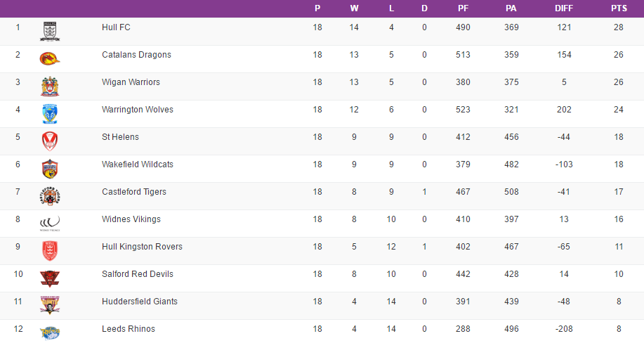Click the Warrington Wolves badge
The image size is (644, 355).
pos(50,113)
